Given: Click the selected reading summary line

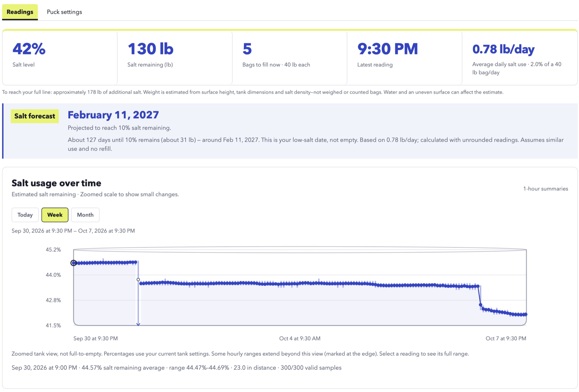Looking at the screenshot, I should [177, 368].
